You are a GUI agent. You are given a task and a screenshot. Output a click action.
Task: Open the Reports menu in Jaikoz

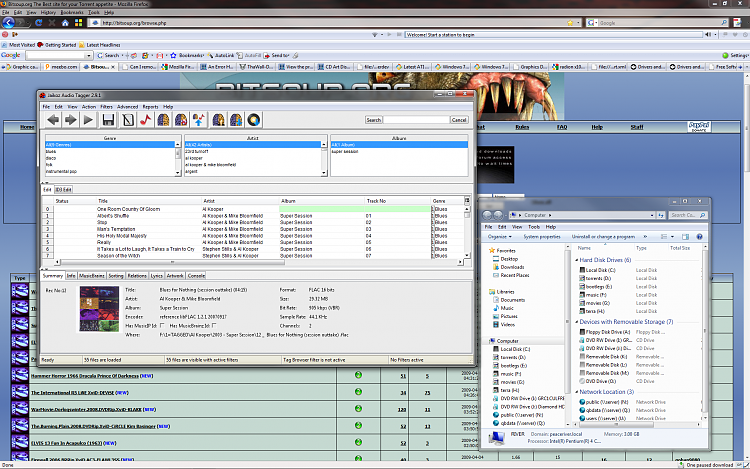pos(150,107)
